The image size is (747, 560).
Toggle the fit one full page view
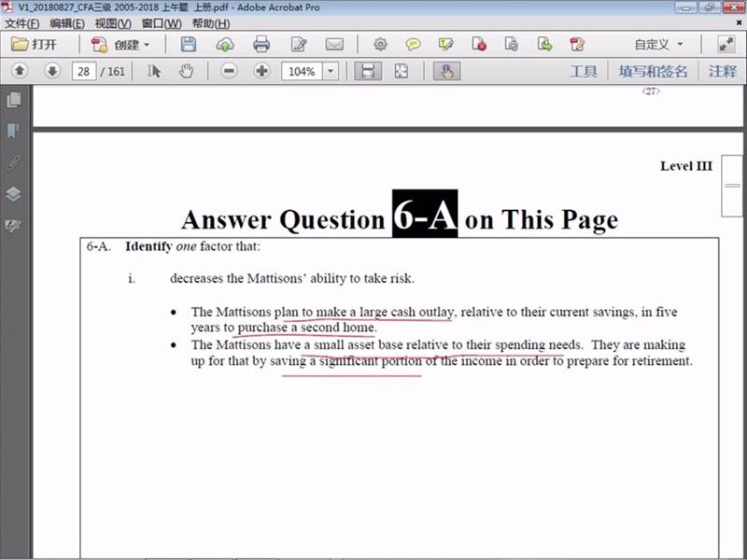tap(401, 71)
